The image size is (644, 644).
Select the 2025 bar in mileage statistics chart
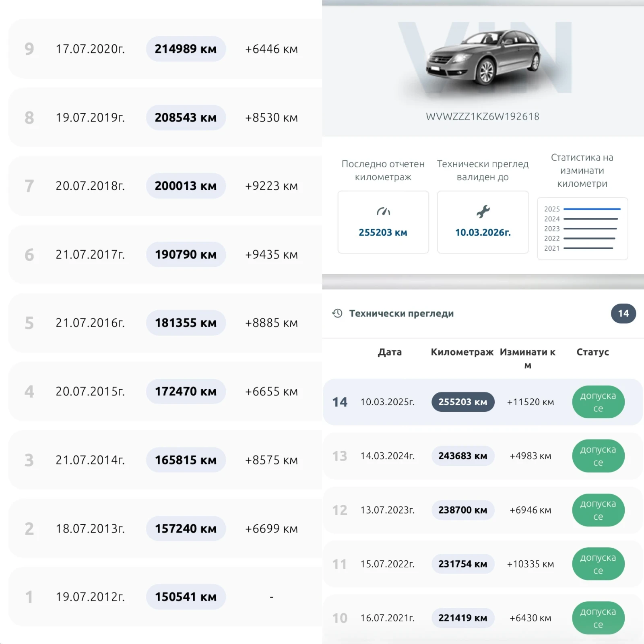point(592,209)
